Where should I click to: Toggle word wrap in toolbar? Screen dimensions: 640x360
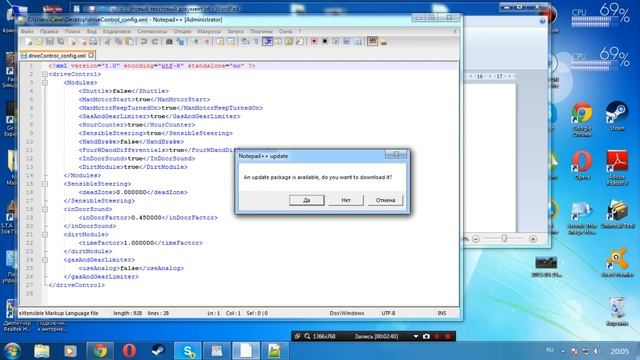coord(245,42)
